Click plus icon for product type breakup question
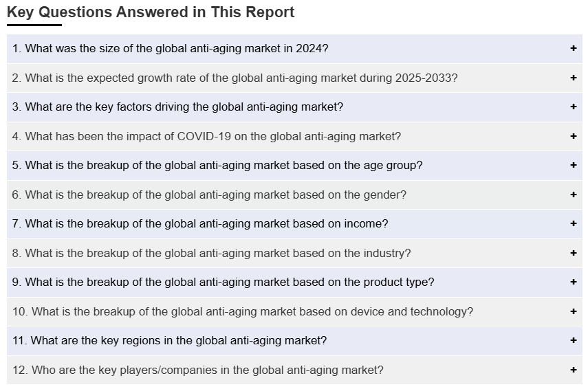The height and width of the screenshot is (389, 588). click(573, 282)
